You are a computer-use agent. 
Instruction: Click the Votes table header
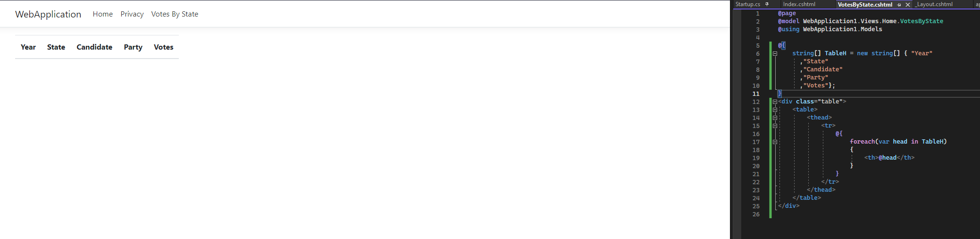163,47
